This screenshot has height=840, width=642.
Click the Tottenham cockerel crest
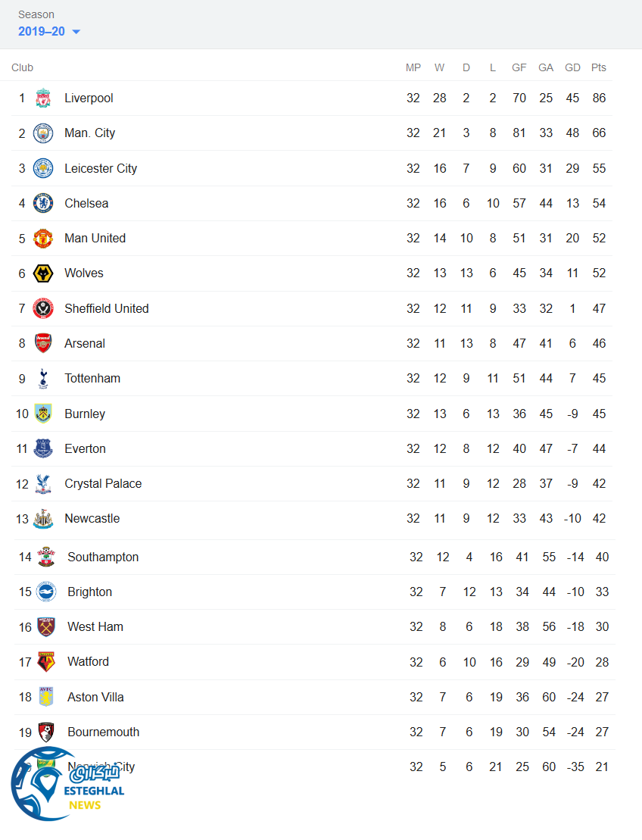[43, 379]
